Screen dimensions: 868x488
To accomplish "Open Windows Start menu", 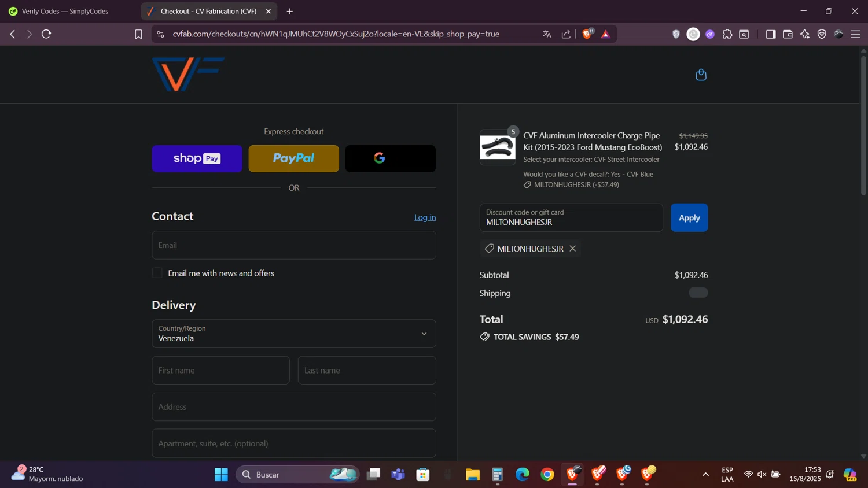I will point(221,475).
